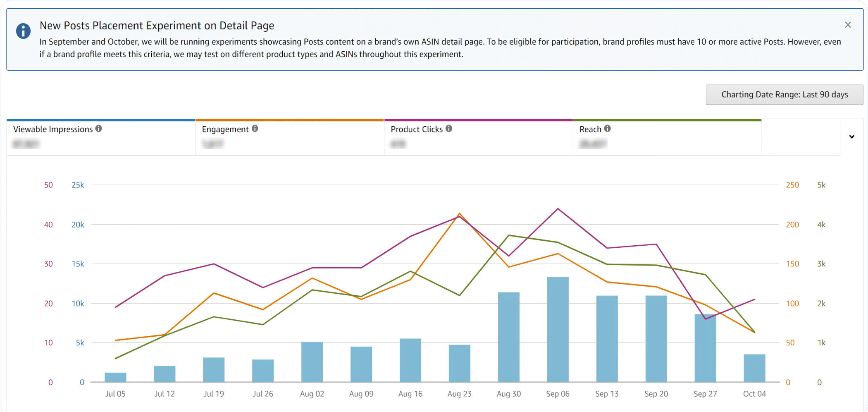The image size is (868, 412).
Task: Select the Reach metric tab
Action: (667, 137)
